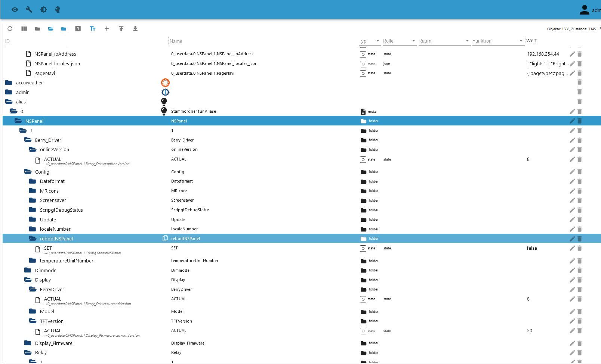The width and height of the screenshot is (601, 364).
Task: Expand the Display_Firmware folder
Action: coord(28,343)
